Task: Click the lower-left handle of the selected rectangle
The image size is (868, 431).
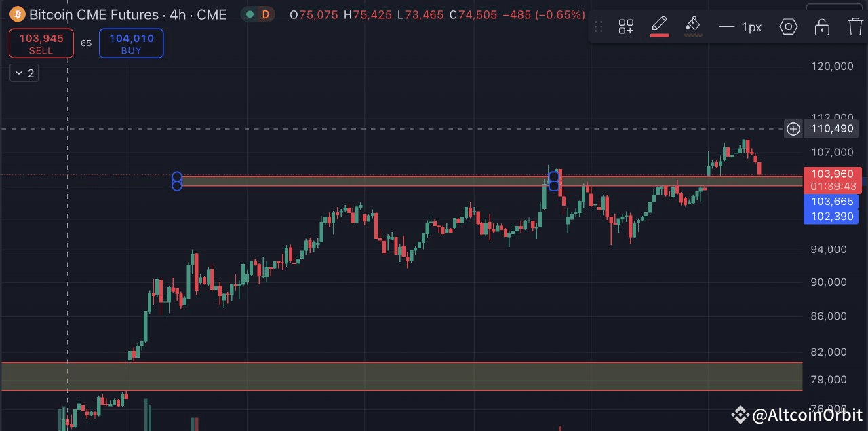Action: pos(177,186)
